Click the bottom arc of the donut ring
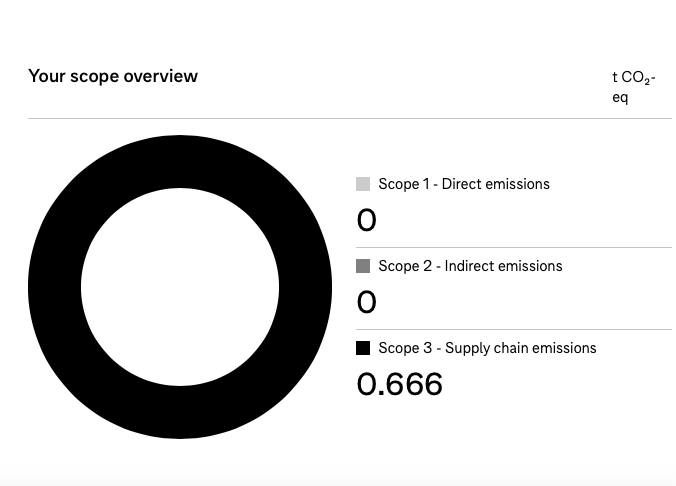 tap(180, 412)
